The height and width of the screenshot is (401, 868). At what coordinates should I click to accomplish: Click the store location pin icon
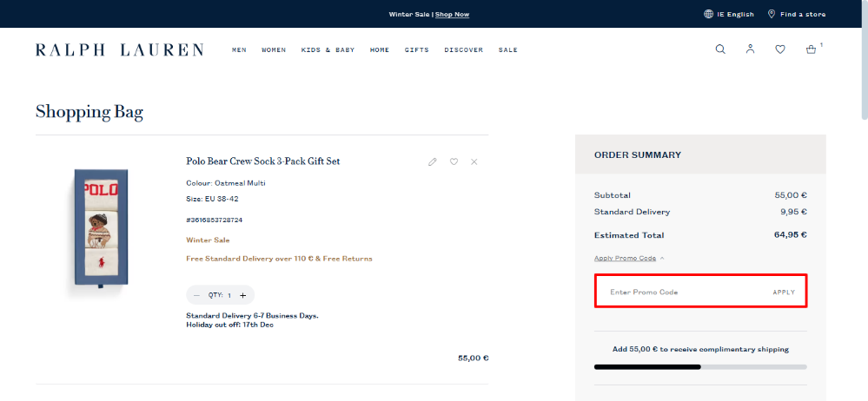[772, 14]
